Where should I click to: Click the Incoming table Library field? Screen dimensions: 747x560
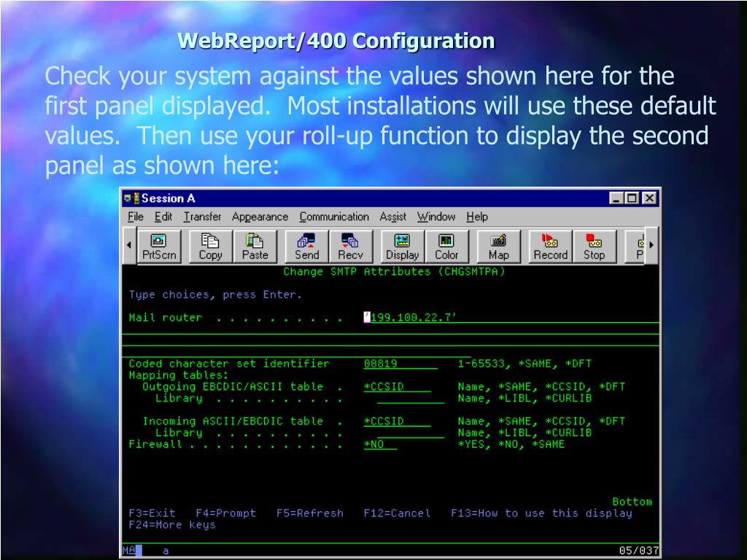411,433
